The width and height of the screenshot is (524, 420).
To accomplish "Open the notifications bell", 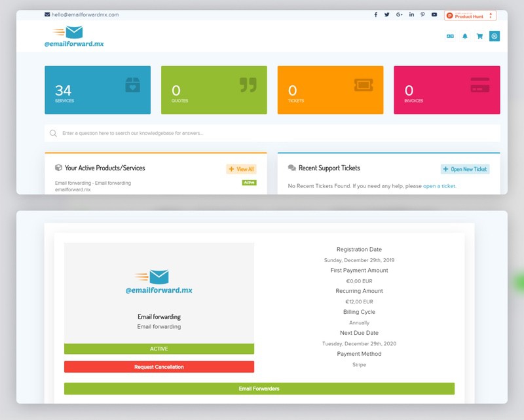I will 465,36.
